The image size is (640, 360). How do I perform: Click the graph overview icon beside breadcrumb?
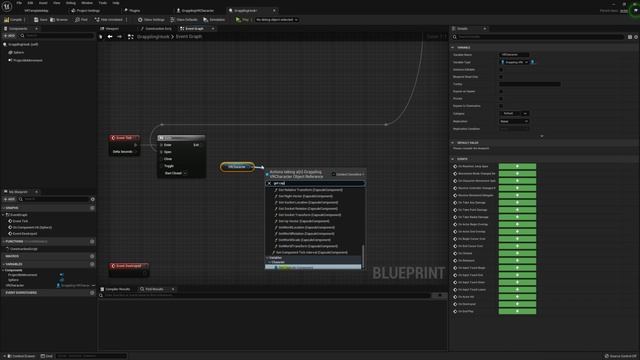131,37
